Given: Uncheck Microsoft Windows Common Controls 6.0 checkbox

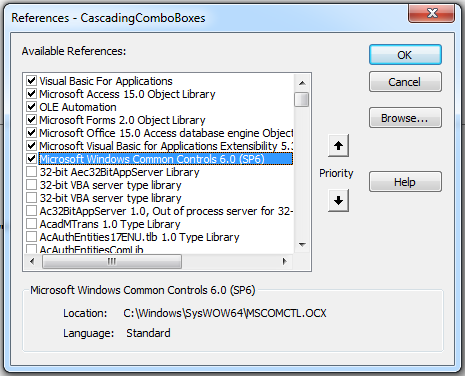Looking at the screenshot, I should (x=31, y=159).
